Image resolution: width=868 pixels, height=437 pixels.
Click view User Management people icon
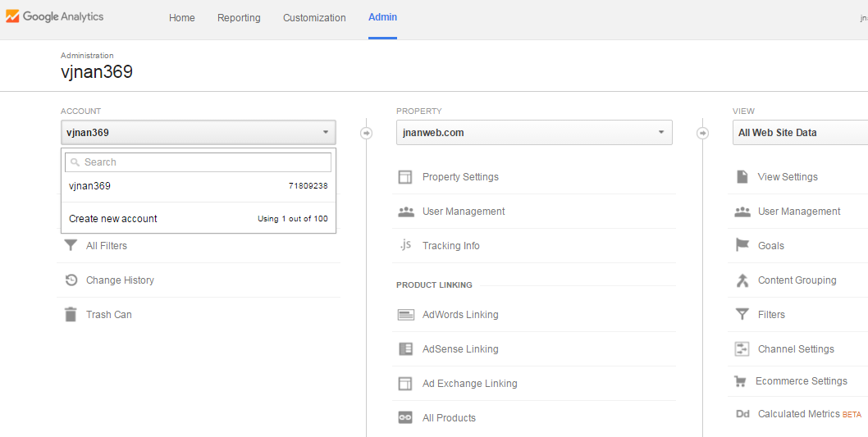point(742,212)
